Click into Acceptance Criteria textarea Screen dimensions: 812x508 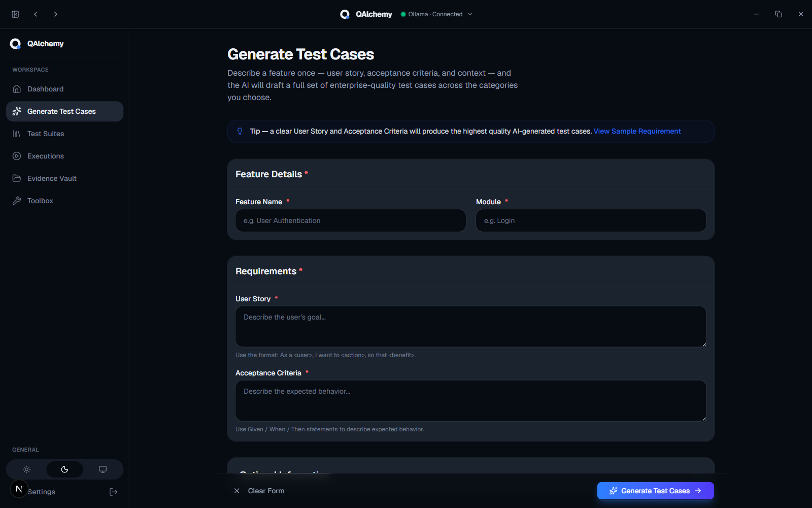tap(471, 401)
